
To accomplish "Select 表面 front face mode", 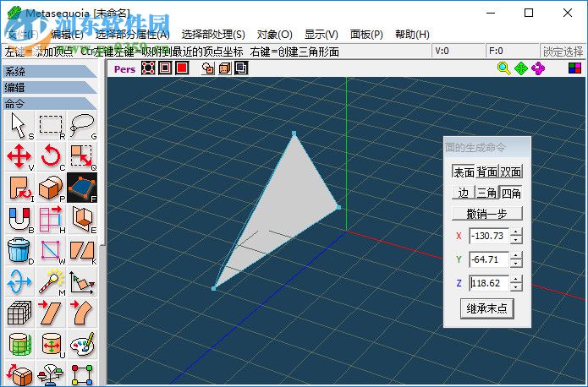I will pyautogui.click(x=464, y=172).
